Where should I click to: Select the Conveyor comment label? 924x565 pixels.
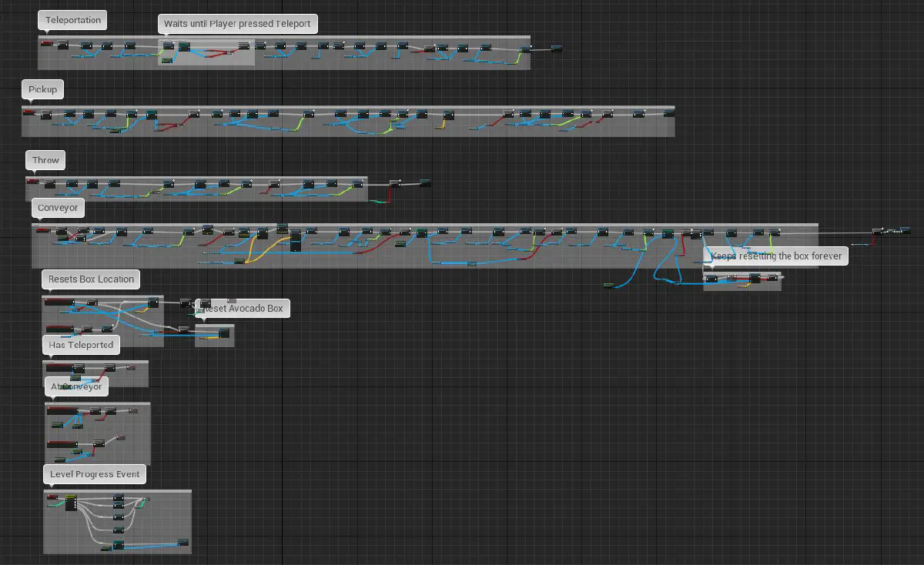(58, 208)
